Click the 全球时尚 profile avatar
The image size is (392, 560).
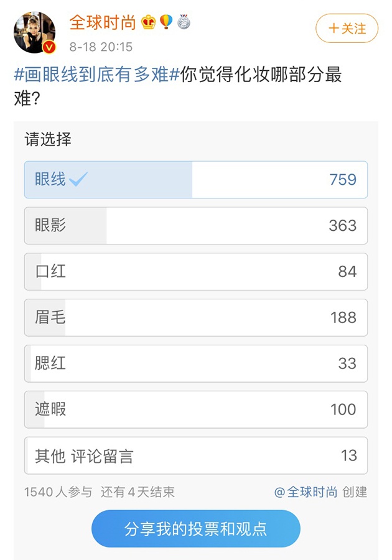pyautogui.click(x=35, y=32)
